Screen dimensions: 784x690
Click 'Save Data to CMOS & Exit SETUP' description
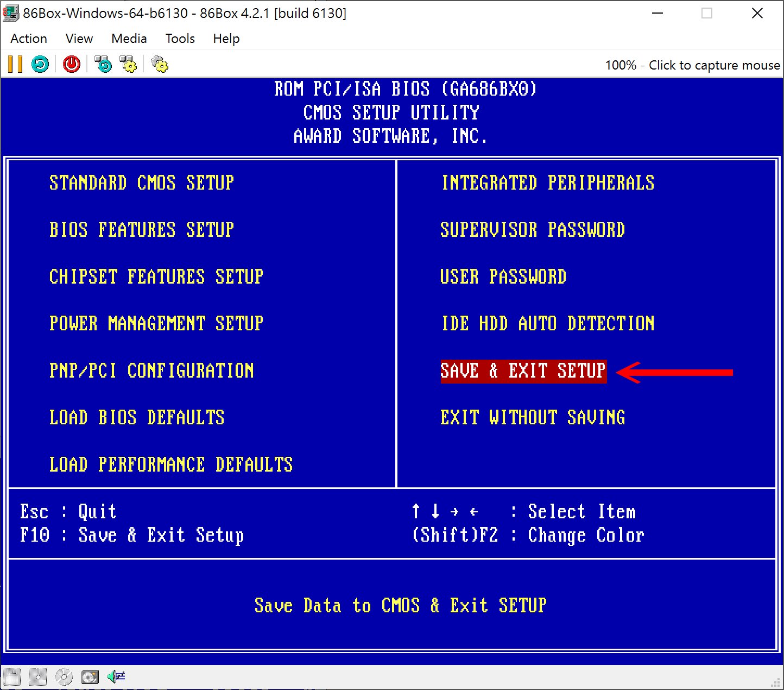tap(401, 606)
